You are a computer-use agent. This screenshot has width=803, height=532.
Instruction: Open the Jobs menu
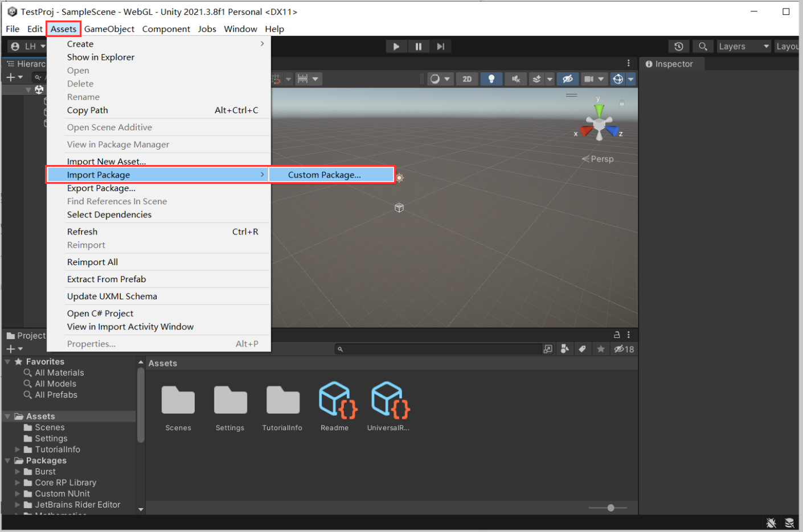click(207, 29)
